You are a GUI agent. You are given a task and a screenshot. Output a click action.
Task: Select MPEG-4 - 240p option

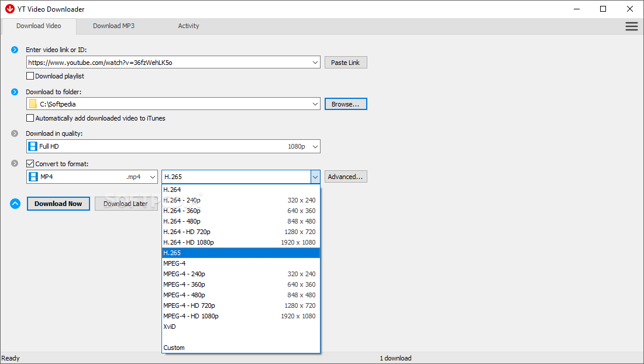tap(240, 274)
